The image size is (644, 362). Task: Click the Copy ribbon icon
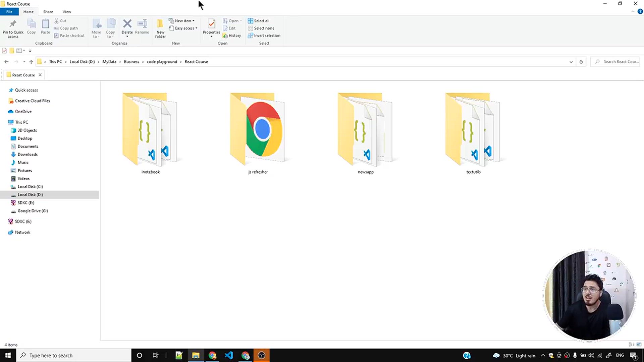tap(31, 24)
